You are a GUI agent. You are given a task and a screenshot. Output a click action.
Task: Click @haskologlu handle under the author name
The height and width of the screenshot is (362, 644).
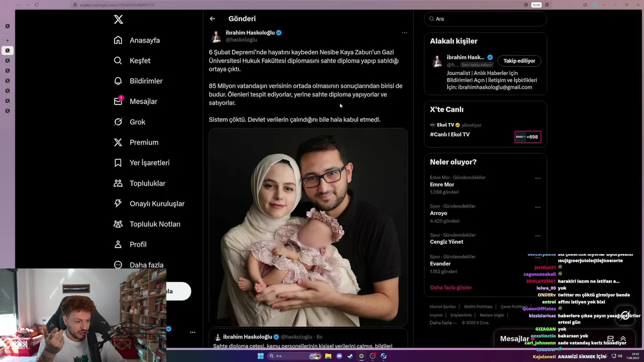tap(241, 40)
